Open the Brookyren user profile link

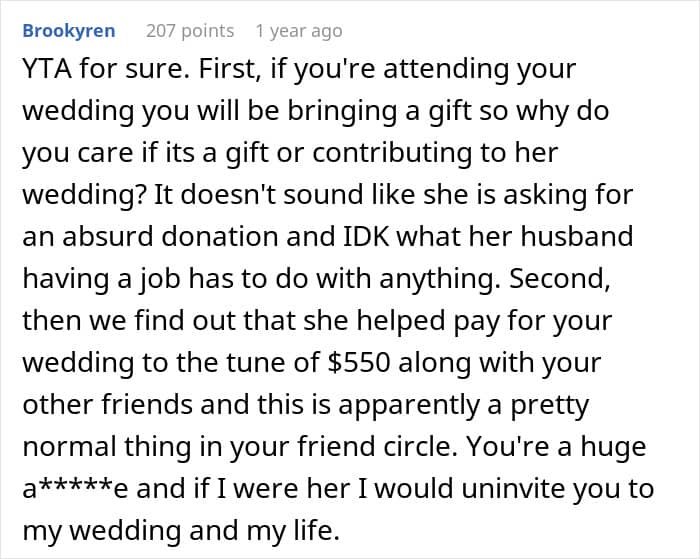[x=69, y=31]
